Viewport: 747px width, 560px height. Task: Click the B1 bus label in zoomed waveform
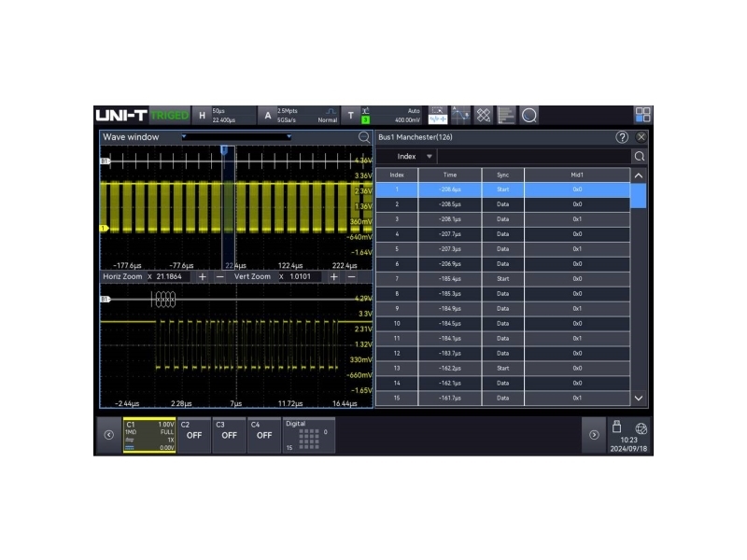pyautogui.click(x=105, y=299)
